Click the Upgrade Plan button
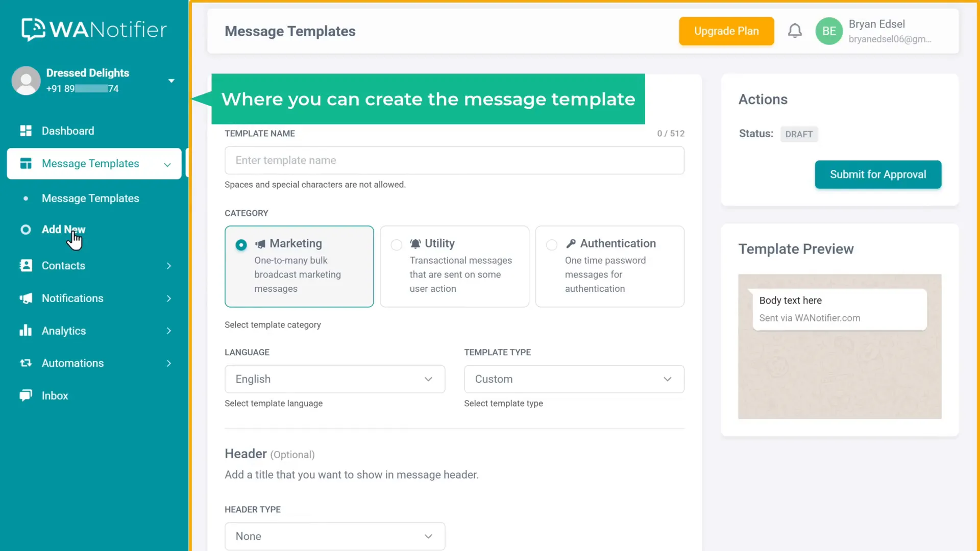Screen dimensions: 980x551 click(x=726, y=31)
